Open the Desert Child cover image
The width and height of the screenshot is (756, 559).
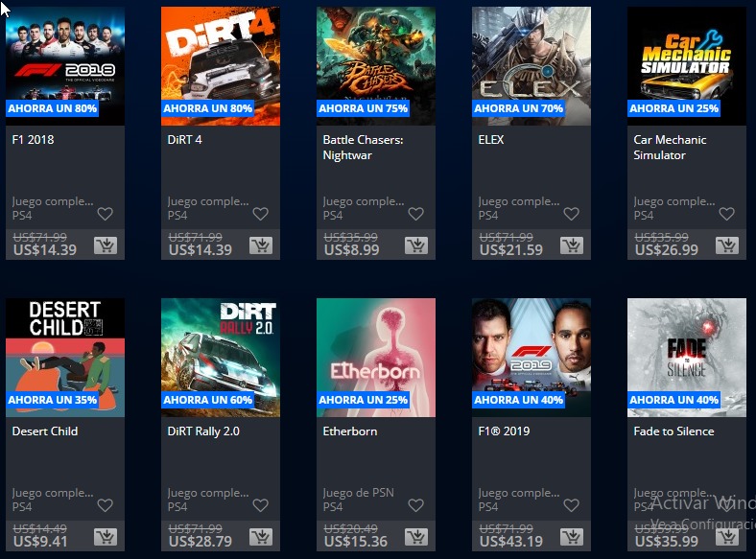[x=65, y=358]
